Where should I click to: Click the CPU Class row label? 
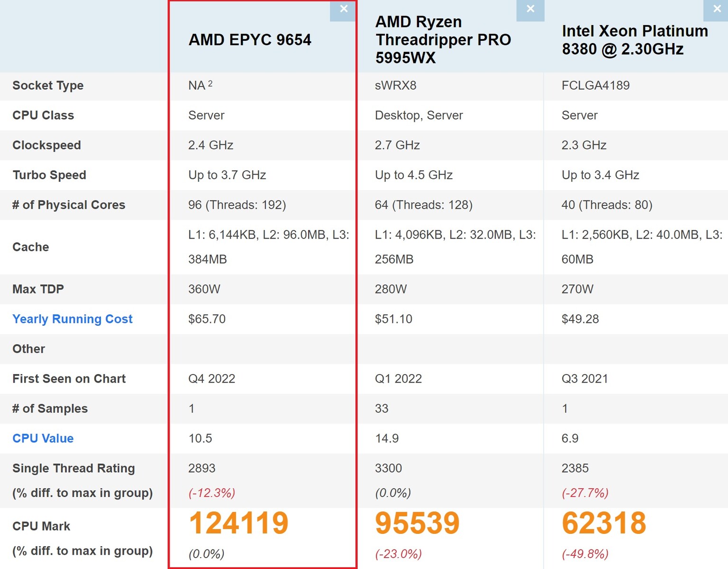[x=43, y=116]
